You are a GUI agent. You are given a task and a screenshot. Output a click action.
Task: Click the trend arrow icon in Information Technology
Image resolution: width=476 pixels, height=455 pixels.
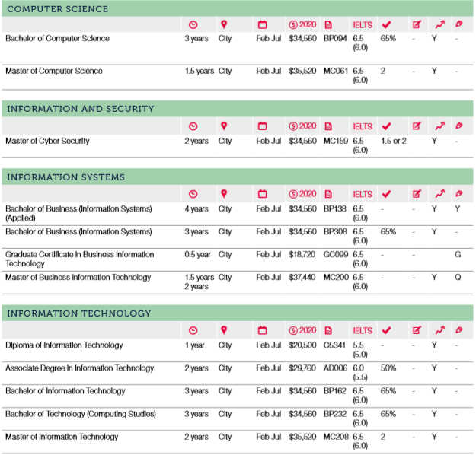[439, 331]
